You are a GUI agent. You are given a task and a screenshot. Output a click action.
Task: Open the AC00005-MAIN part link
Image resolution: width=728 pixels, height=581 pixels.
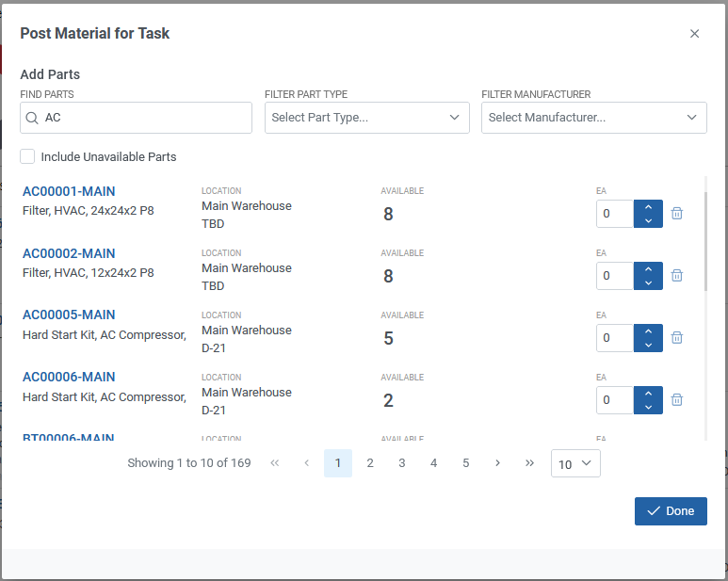69,315
